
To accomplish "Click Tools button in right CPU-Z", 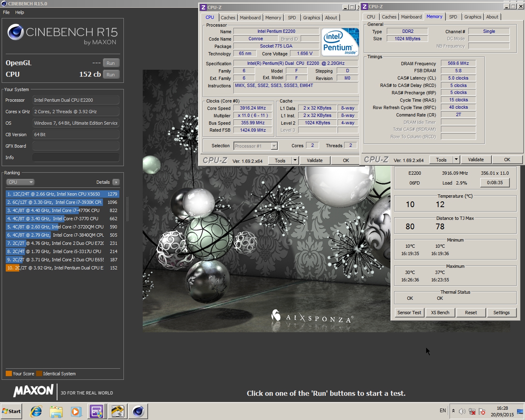I will (x=441, y=160).
